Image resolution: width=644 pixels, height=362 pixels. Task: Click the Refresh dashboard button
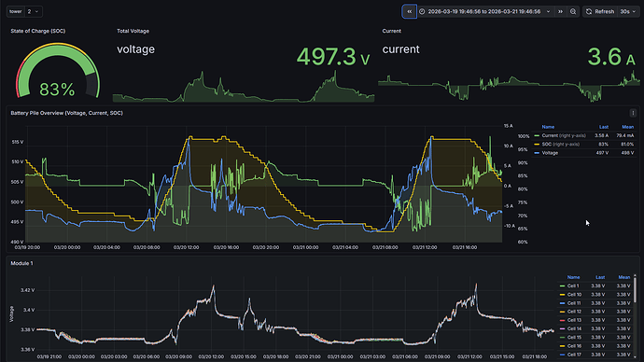tap(600, 11)
